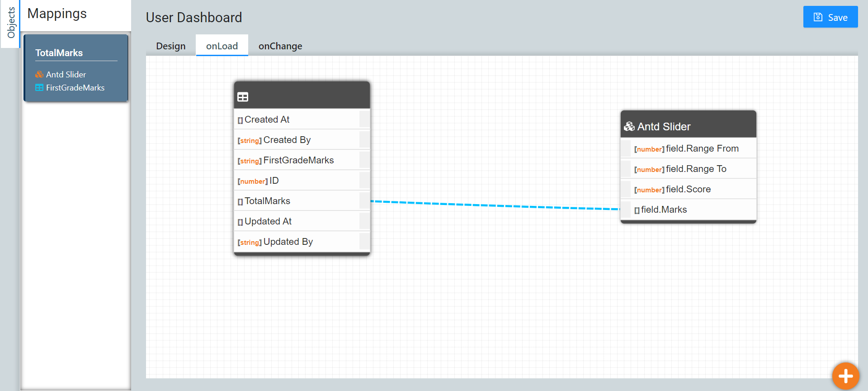
Task: Click the field.Score row
Action: pyautogui.click(x=689, y=189)
